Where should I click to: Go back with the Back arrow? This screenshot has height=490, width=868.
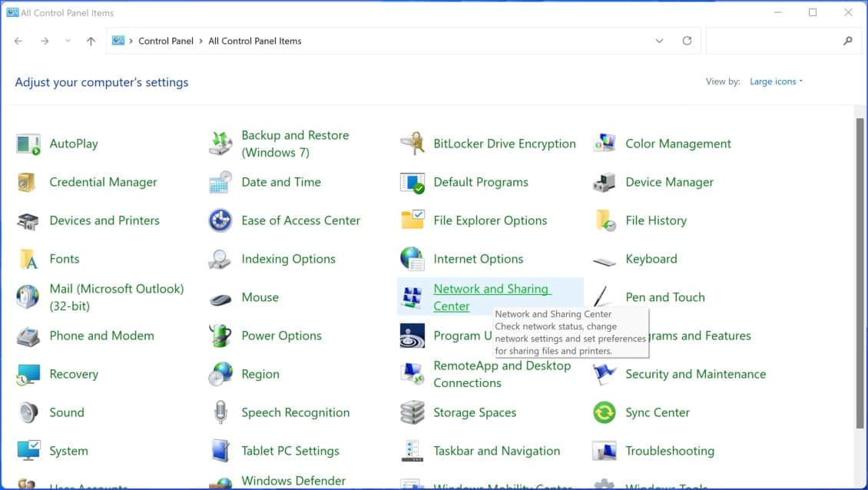[x=18, y=41]
